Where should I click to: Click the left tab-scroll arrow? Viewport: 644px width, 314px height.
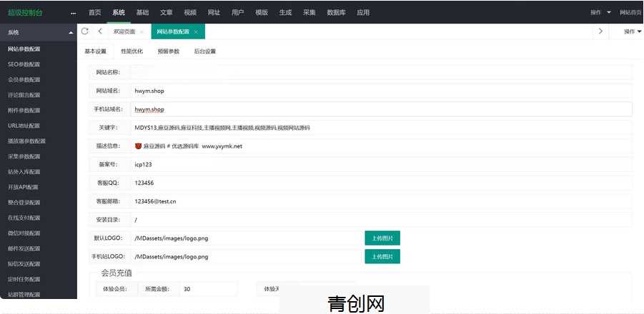(x=100, y=31)
